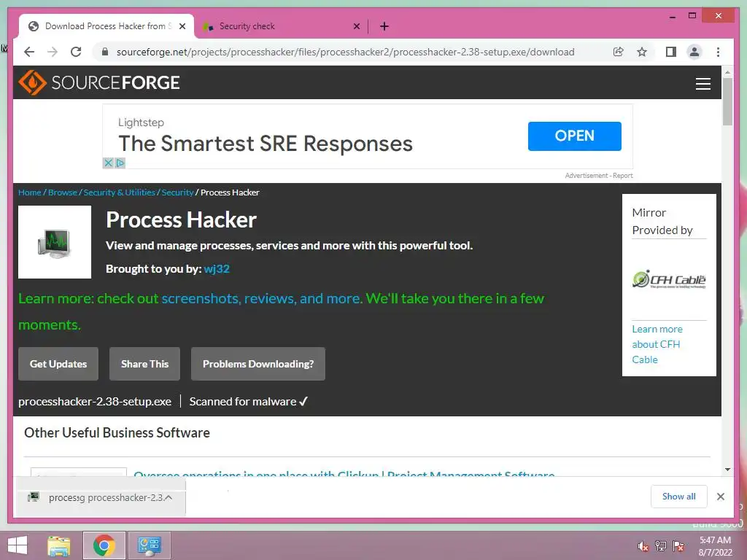Click the Other Useful Business Software heading
747x560 pixels.
(117, 432)
